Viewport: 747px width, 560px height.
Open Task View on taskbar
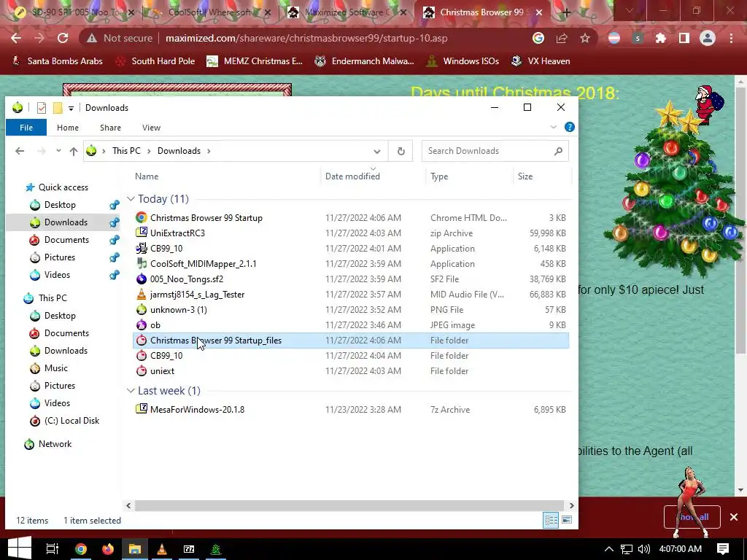(52, 549)
